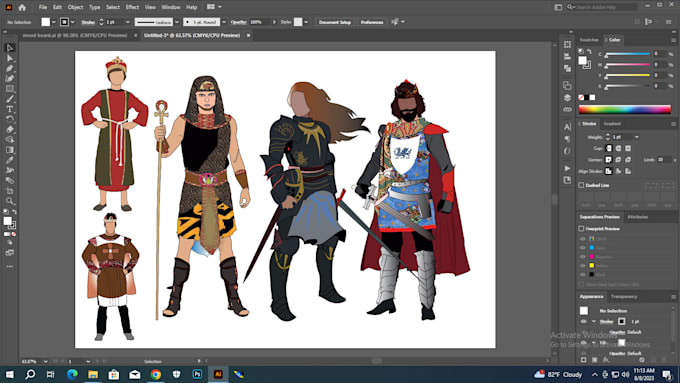Choose Butt Cap in Stroke panel
Viewport: 680px width, 383px height.
pos(608,148)
